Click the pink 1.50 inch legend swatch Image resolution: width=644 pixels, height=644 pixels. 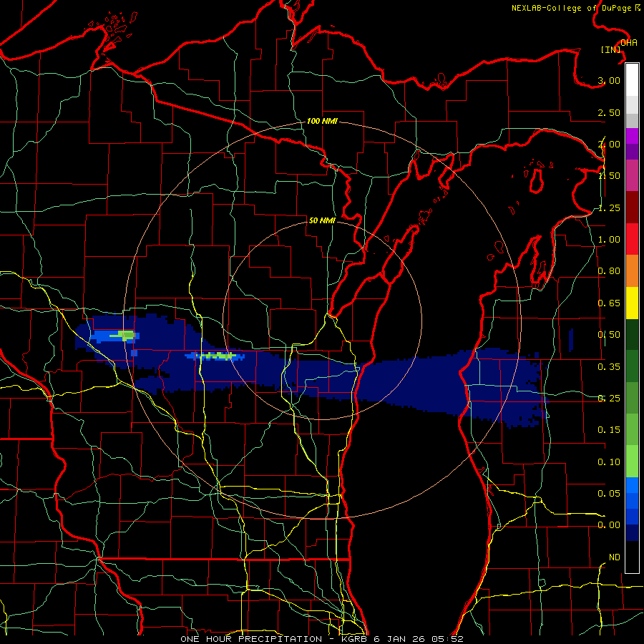(x=632, y=176)
